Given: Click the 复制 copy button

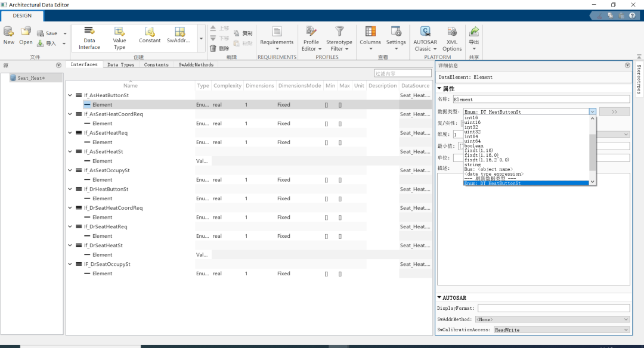Looking at the screenshot, I should coord(243,33).
